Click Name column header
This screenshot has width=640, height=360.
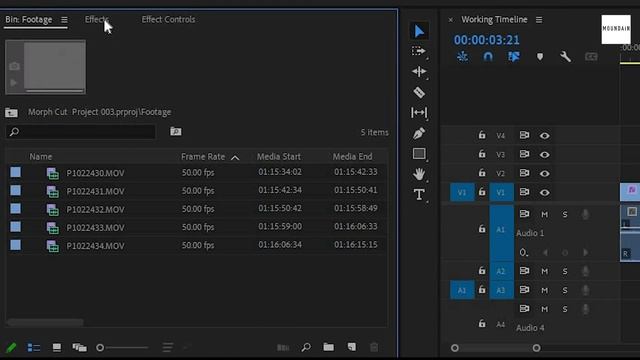40,157
